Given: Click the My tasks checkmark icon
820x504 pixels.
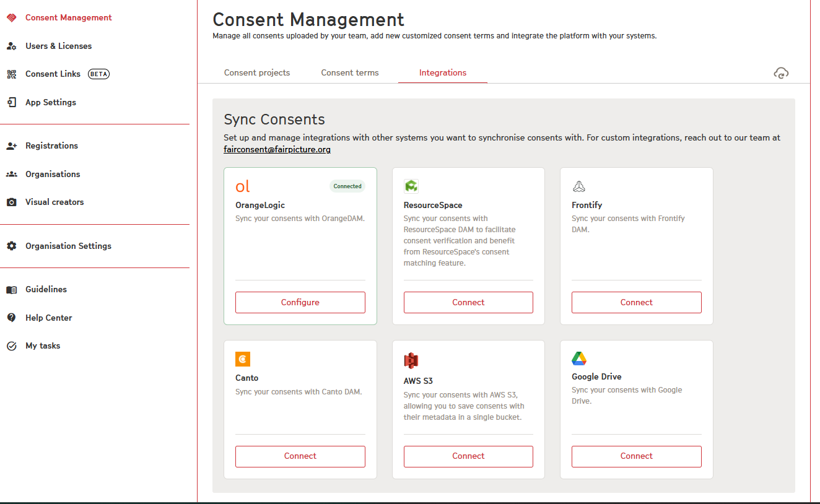Looking at the screenshot, I should 11,346.
